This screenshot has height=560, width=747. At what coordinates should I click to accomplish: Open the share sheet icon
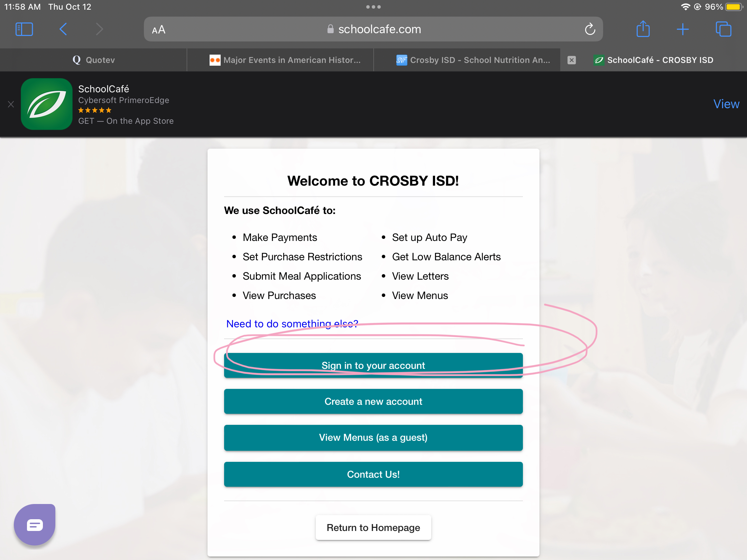click(643, 29)
